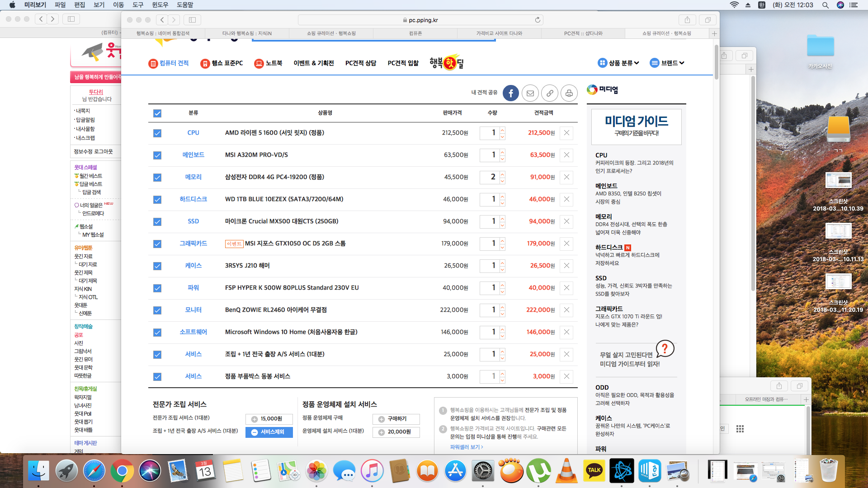Open VLC from the Dock
This screenshot has width=868, height=488.
[x=566, y=471]
